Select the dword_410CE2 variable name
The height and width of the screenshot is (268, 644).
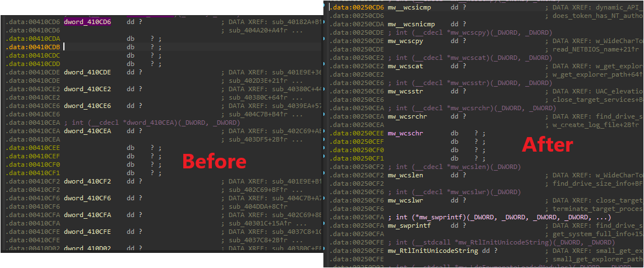coord(87,89)
